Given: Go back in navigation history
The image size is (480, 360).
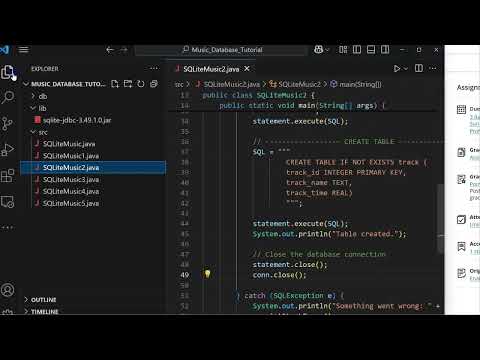Looking at the screenshot, I should pos(110,50).
